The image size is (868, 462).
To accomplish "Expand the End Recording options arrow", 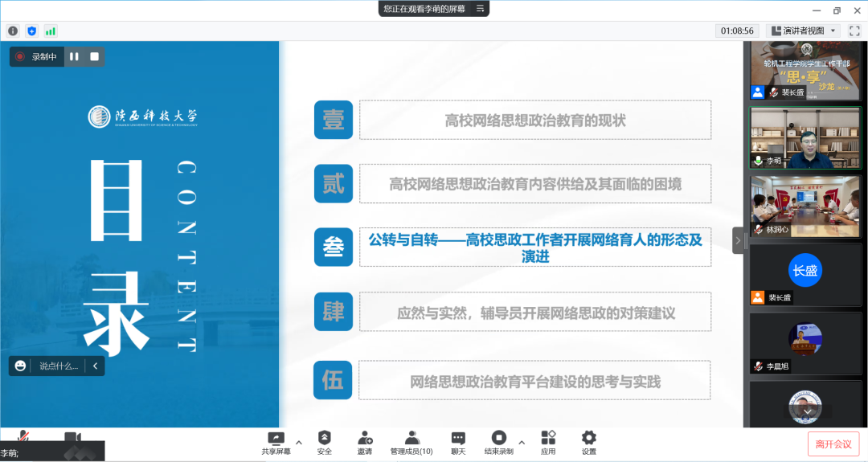I will click(x=522, y=442).
